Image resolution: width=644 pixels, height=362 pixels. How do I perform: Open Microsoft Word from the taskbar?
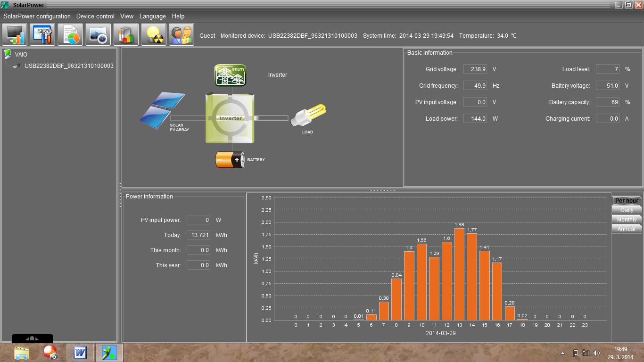[80, 352]
